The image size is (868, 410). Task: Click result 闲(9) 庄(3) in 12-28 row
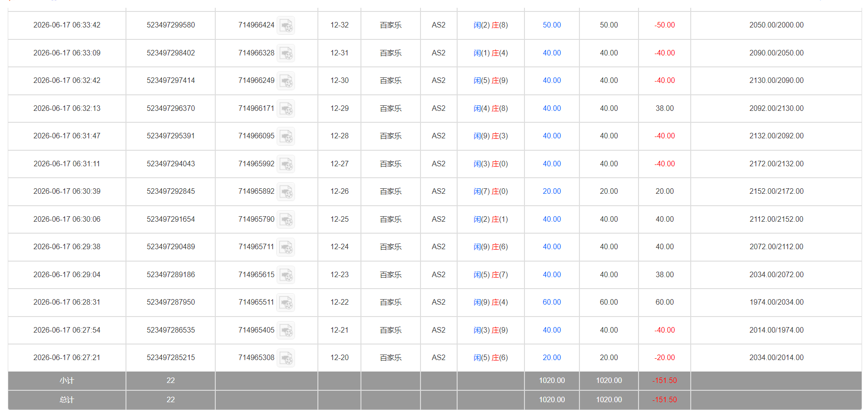(x=491, y=136)
